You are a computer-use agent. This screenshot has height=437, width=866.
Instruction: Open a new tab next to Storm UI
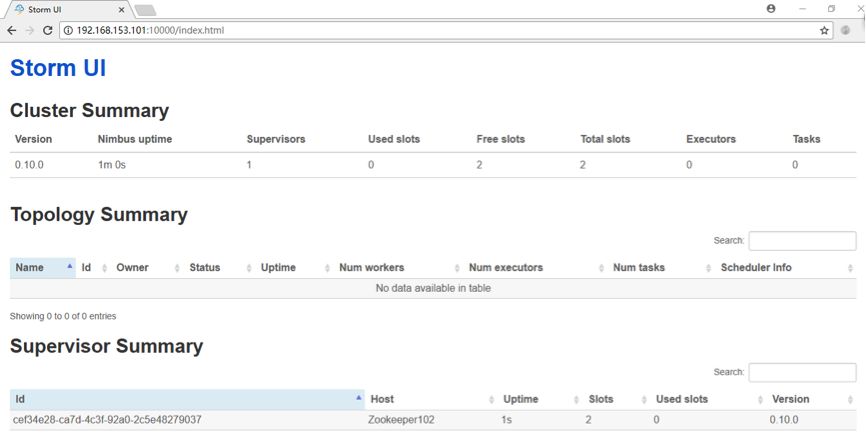145,10
